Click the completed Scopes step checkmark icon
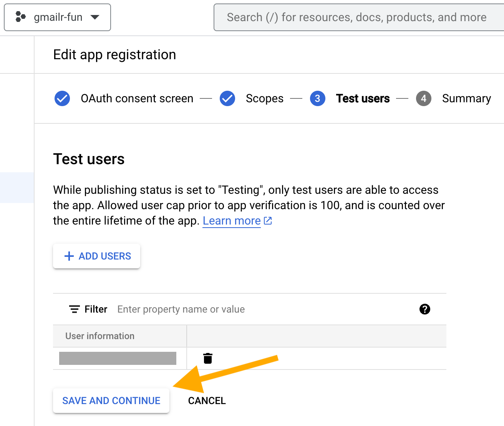The image size is (504, 426). click(x=227, y=98)
